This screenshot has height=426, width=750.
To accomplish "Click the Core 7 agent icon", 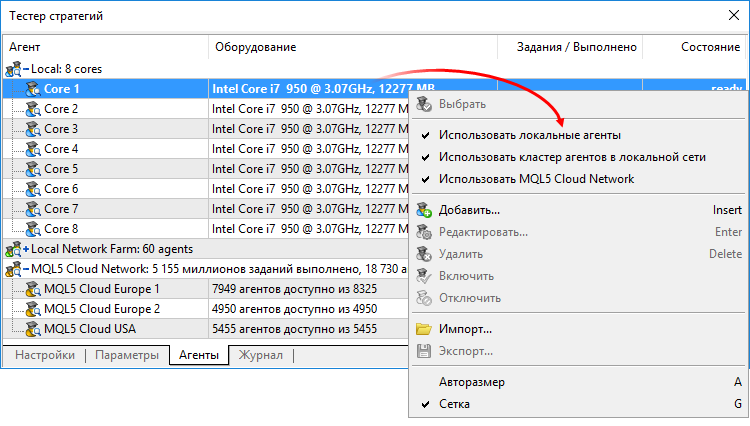I will [x=33, y=209].
